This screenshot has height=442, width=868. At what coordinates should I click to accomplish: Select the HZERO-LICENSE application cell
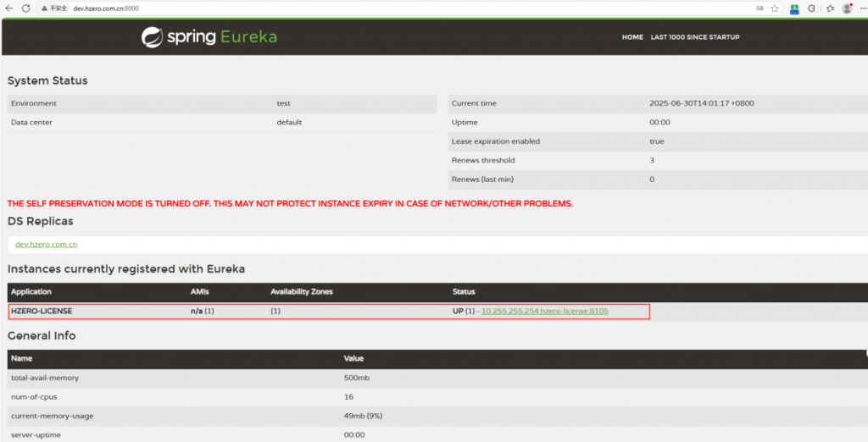(x=42, y=311)
